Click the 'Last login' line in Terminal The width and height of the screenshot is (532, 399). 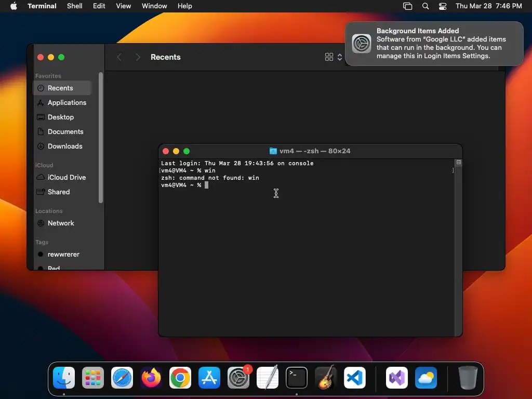(x=237, y=163)
